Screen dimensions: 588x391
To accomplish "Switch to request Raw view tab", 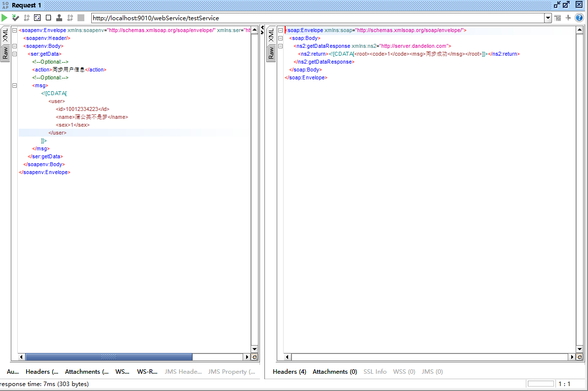I will [x=5, y=53].
